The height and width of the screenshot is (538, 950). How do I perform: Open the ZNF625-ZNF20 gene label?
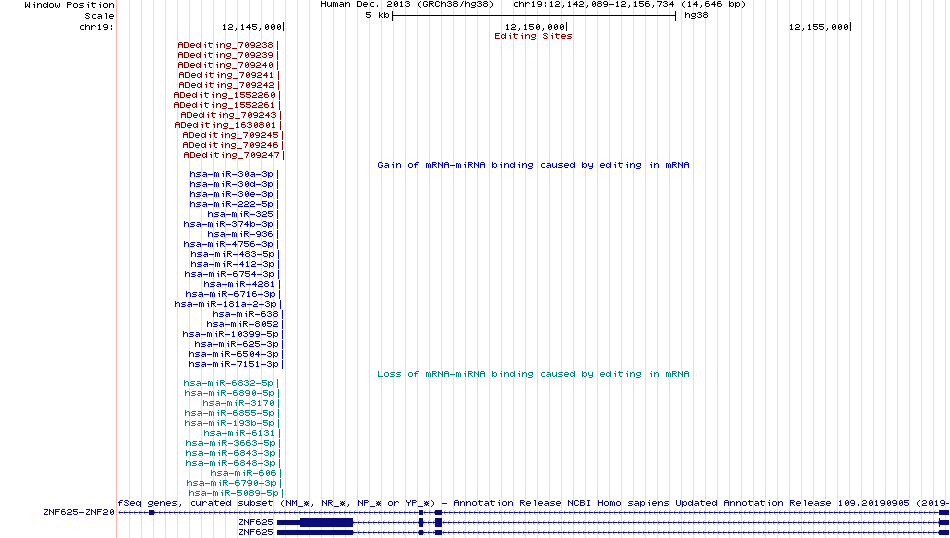click(x=79, y=512)
